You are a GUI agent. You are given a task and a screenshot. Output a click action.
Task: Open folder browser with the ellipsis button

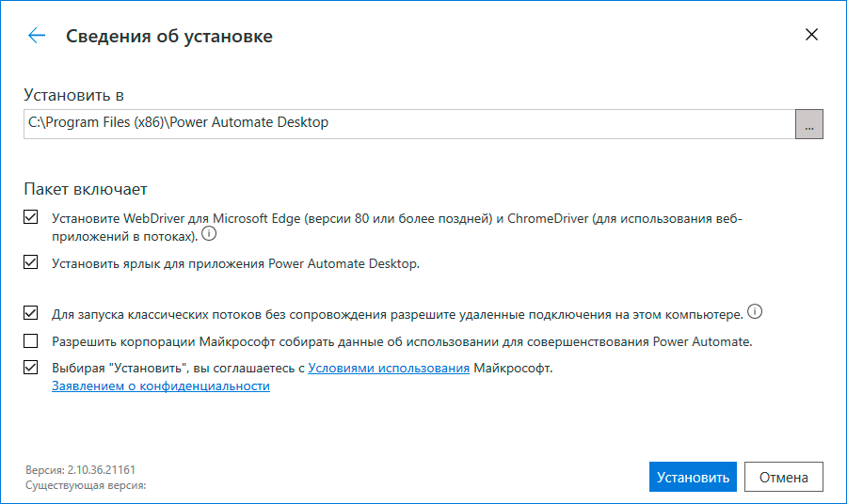pyautogui.click(x=809, y=123)
